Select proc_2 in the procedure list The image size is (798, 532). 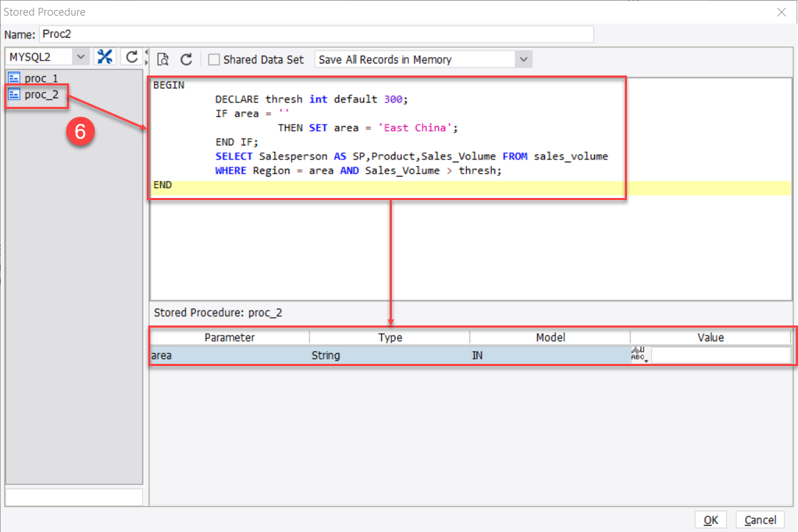40,94
